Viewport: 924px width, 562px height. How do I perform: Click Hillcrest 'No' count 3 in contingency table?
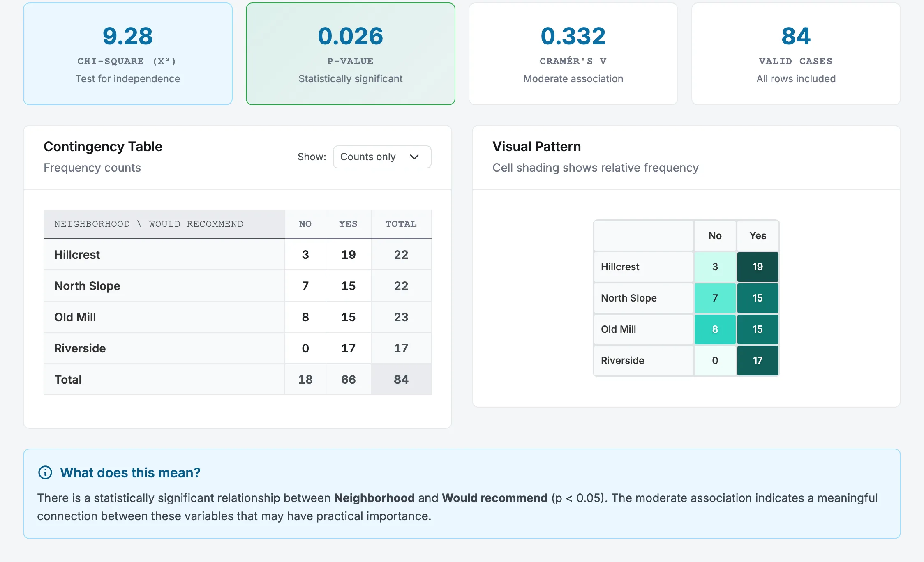[305, 255]
